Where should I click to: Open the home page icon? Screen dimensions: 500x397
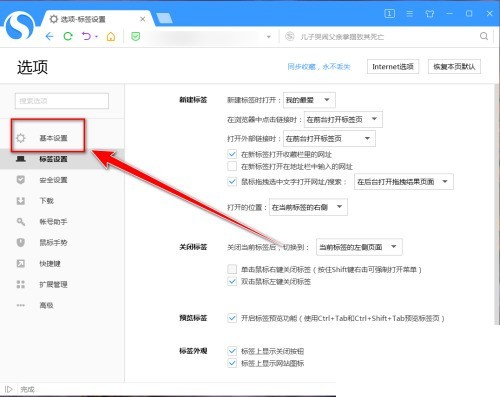(111, 36)
